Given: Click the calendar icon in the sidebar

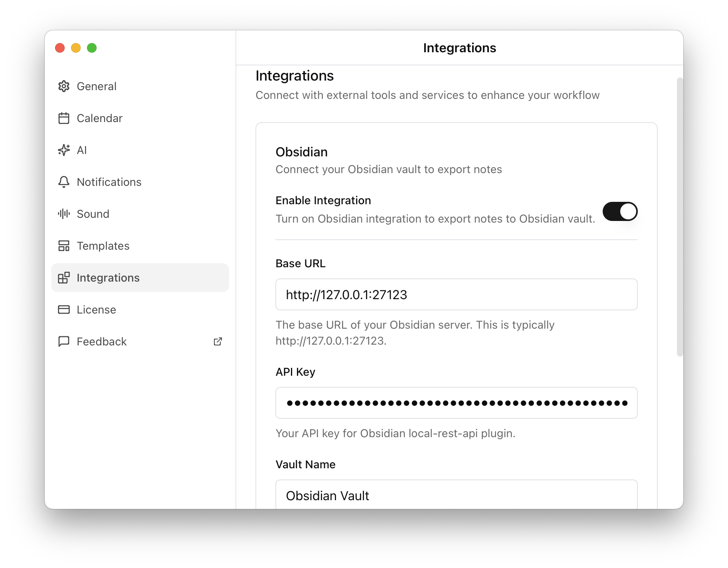Looking at the screenshot, I should [64, 118].
